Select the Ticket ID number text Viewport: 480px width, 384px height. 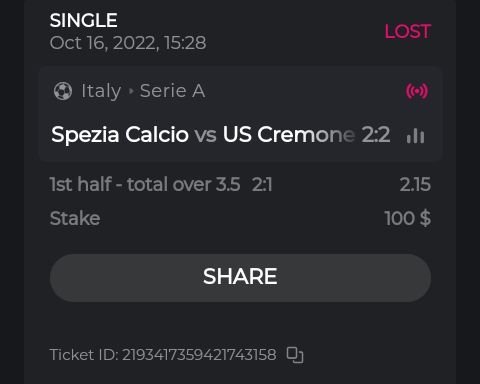click(199, 355)
